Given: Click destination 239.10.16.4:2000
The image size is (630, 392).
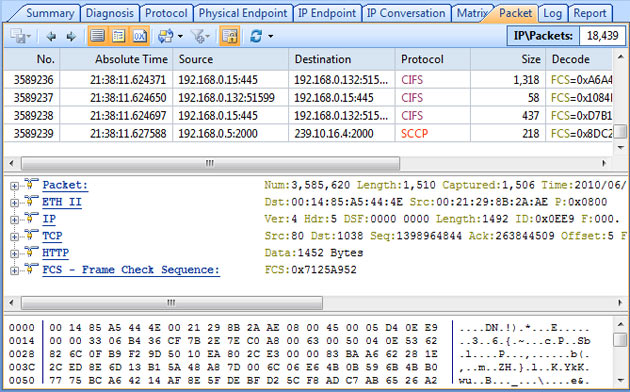Looking at the screenshot, I should 333,133.
